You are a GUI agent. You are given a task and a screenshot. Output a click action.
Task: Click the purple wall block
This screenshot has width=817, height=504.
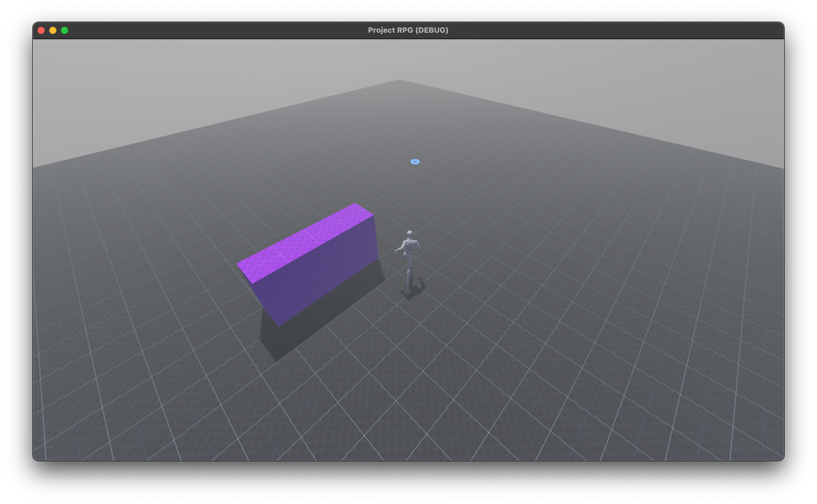(x=308, y=264)
